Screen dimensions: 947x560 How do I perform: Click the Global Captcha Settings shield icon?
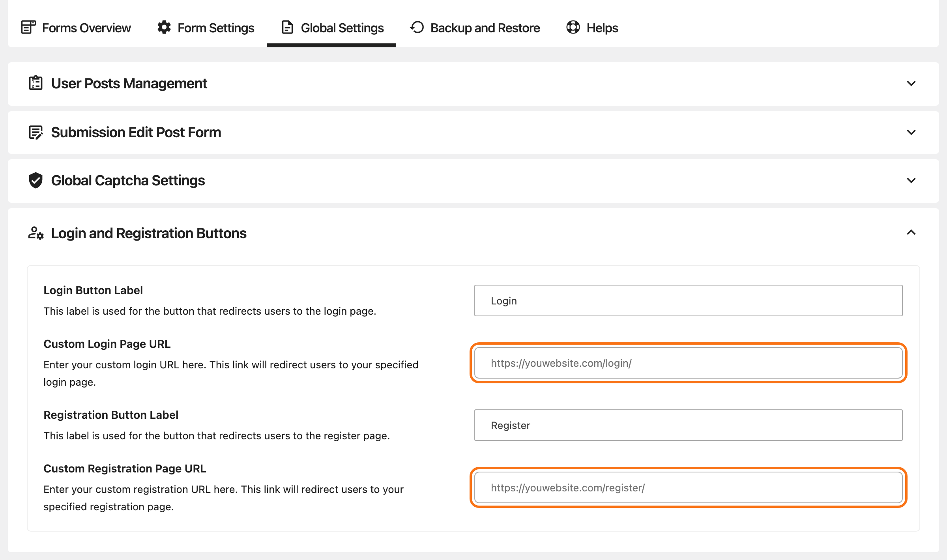pyautogui.click(x=36, y=180)
